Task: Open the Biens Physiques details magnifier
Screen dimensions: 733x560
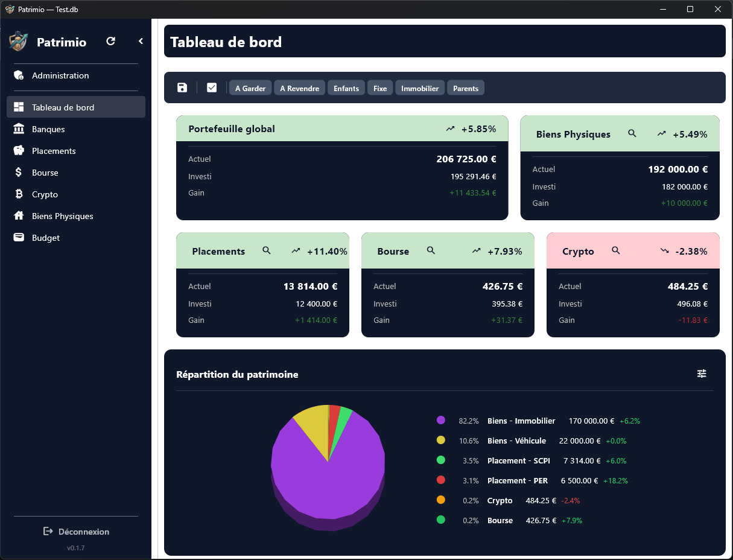Action: [x=632, y=133]
